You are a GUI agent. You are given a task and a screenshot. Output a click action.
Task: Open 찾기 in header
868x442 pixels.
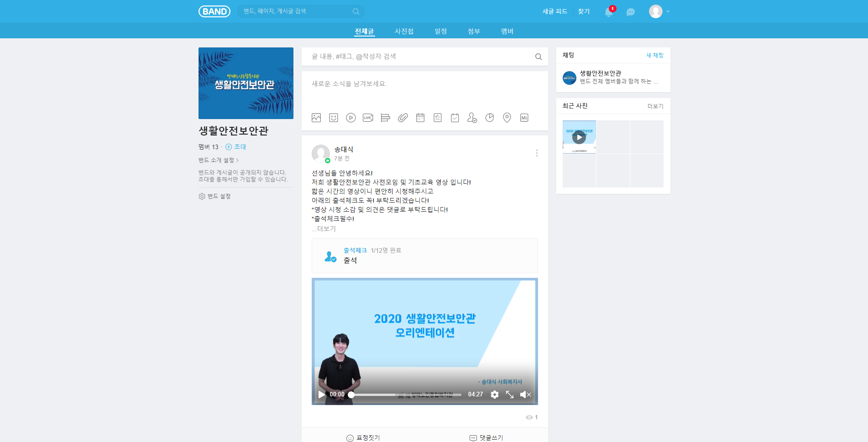coord(584,11)
